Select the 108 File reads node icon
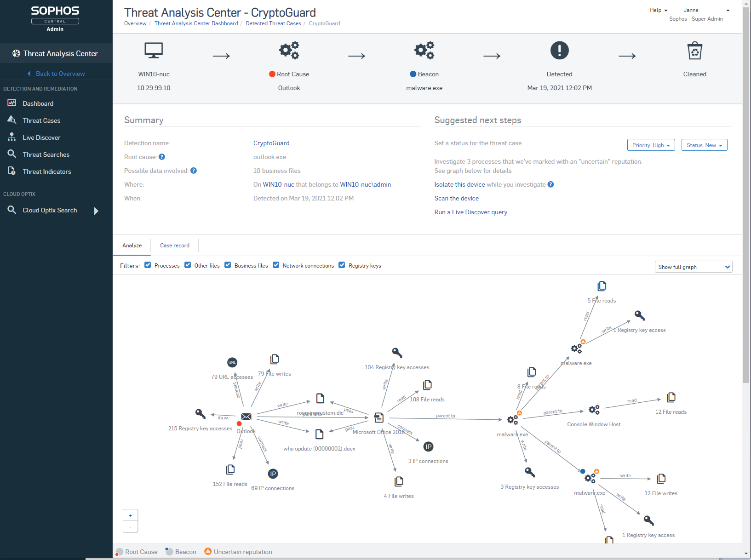 point(427,385)
